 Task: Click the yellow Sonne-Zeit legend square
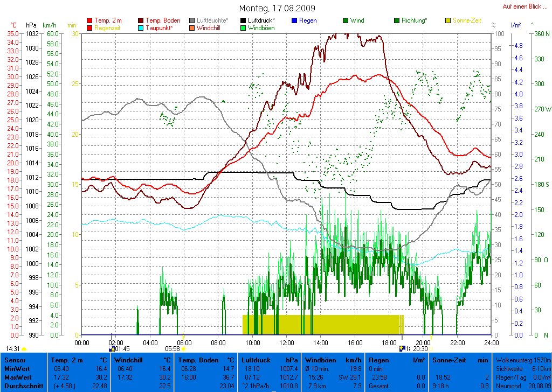coord(448,20)
